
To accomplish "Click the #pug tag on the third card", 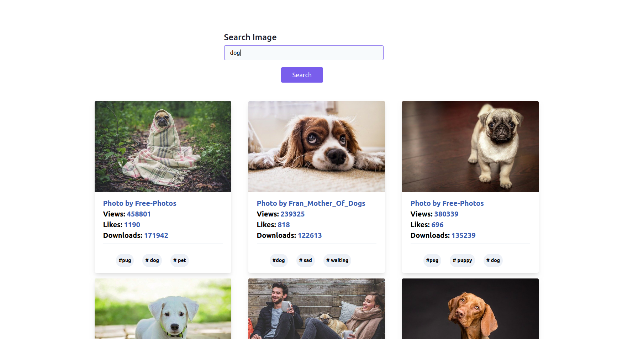I will (432, 260).
